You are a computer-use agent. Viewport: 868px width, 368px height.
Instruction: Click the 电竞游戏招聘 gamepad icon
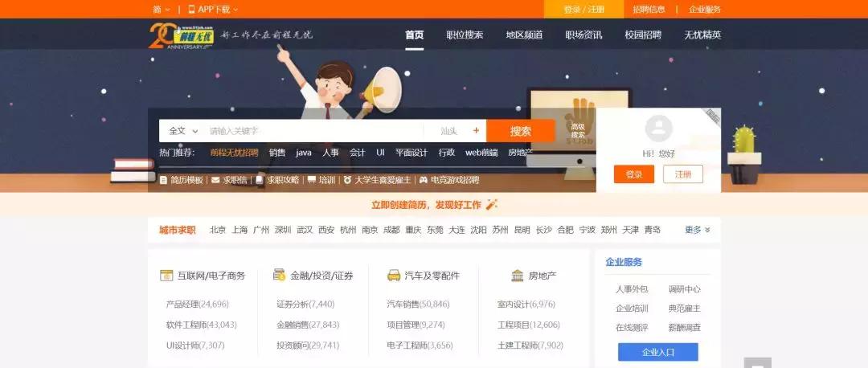423,180
